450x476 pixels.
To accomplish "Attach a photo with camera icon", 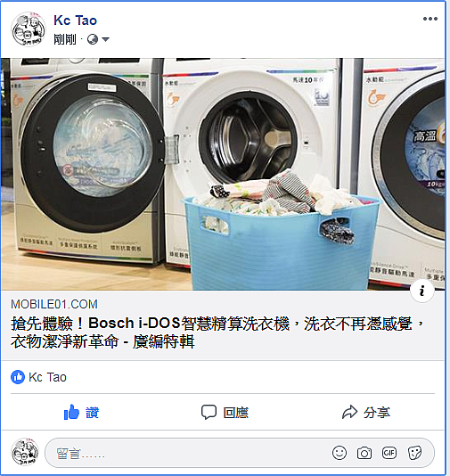I will click(x=364, y=453).
